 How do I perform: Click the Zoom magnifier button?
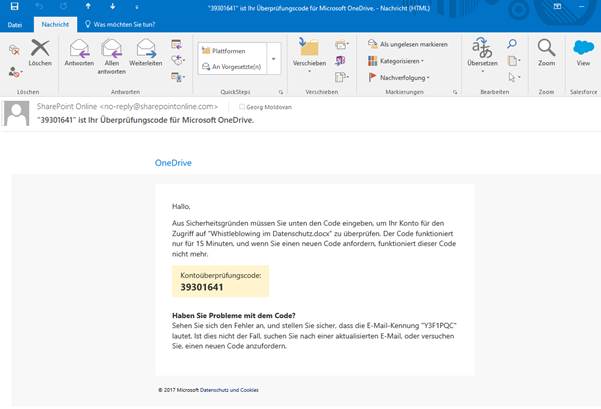point(546,53)
